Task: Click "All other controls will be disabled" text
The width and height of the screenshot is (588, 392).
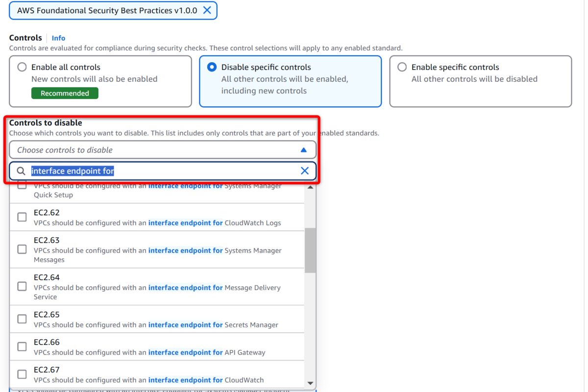Action: (474, 79)
